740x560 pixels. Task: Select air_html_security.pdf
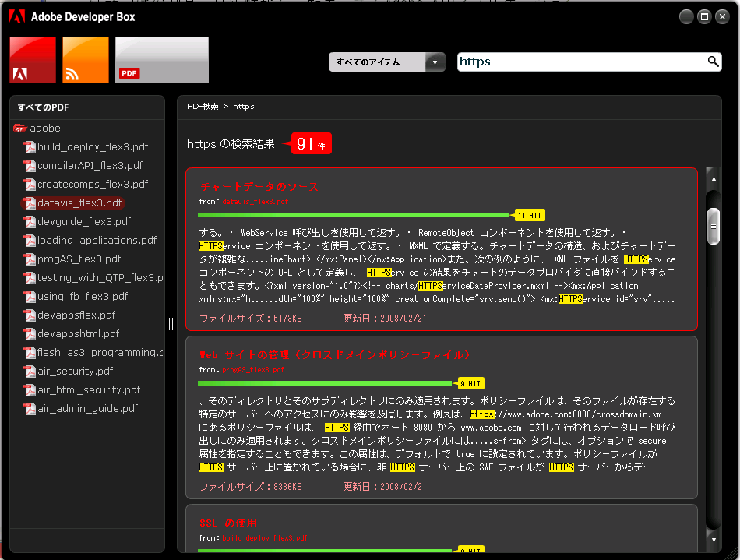89,389
